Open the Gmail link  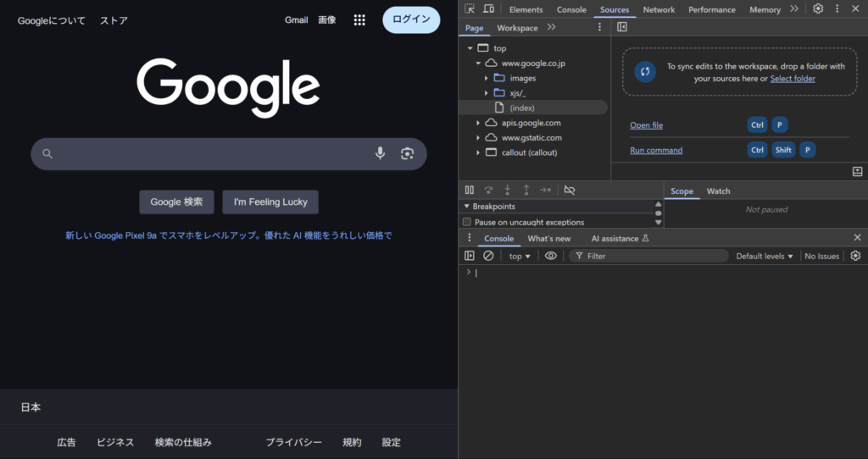[x=296, y=20]
